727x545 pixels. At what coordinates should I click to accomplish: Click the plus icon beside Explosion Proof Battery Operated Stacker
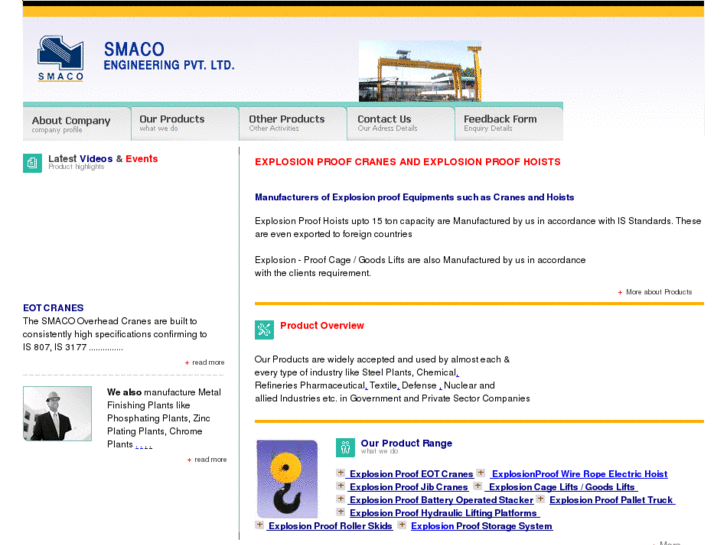(x=341, y=499)
